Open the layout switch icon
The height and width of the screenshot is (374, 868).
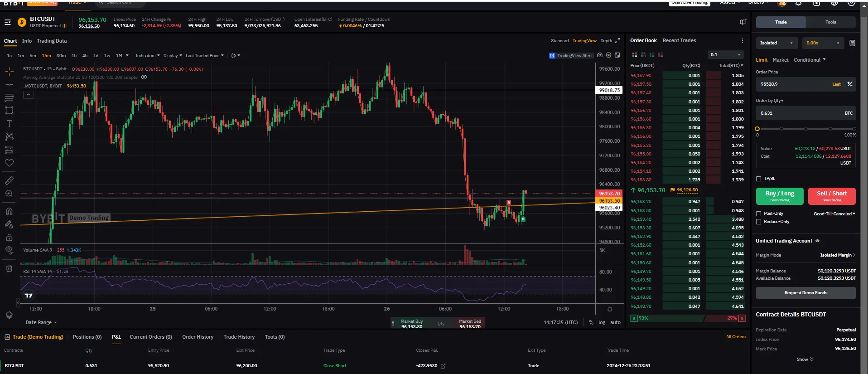pos(743,22)
